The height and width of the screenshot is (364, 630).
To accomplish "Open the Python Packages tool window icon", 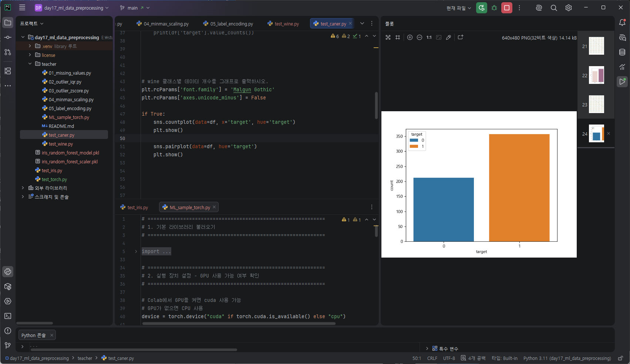I will click(8, 286).
